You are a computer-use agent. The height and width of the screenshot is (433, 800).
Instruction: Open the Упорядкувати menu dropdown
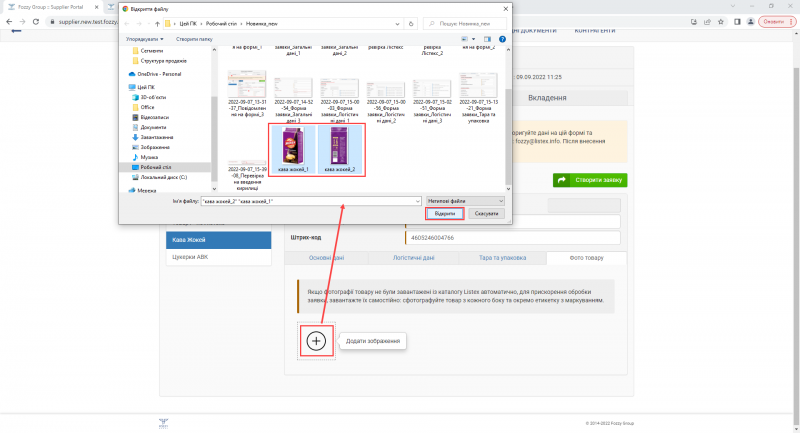(x=146, y=39)
